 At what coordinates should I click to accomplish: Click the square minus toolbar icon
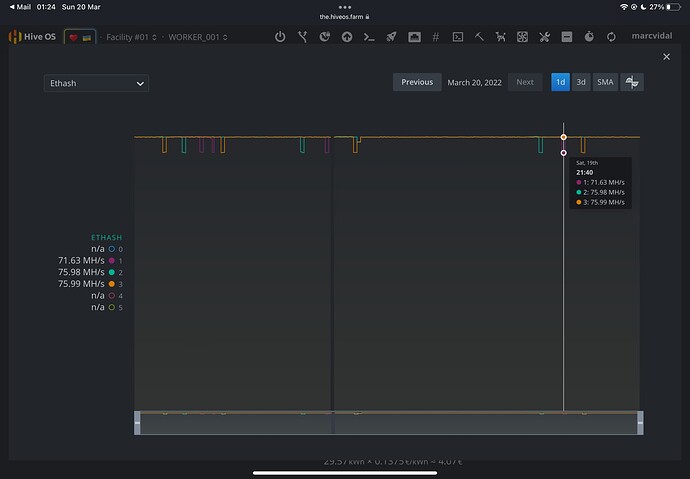click(567, 37)
